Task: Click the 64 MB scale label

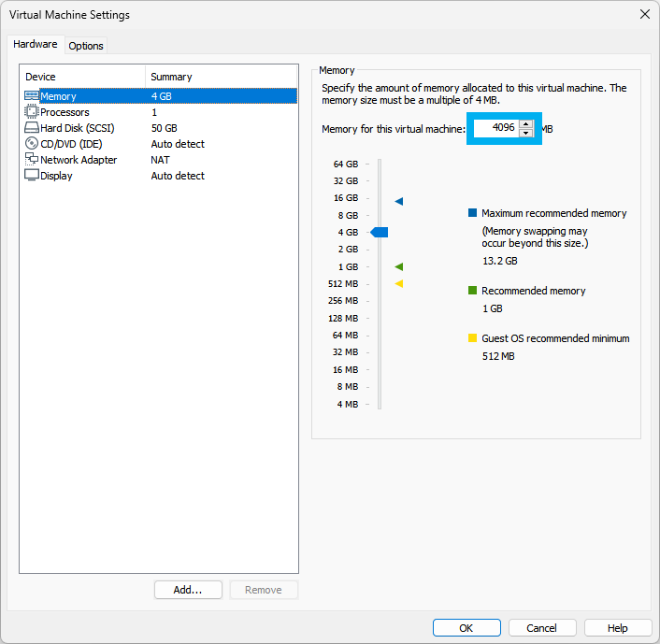Action: pos(345,335)
